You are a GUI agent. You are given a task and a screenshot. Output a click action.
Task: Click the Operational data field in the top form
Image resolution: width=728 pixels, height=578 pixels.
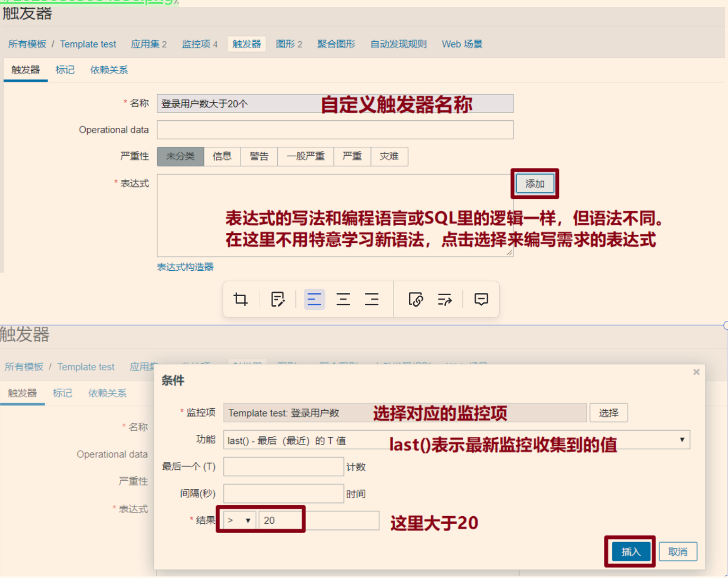pos(335,130)
